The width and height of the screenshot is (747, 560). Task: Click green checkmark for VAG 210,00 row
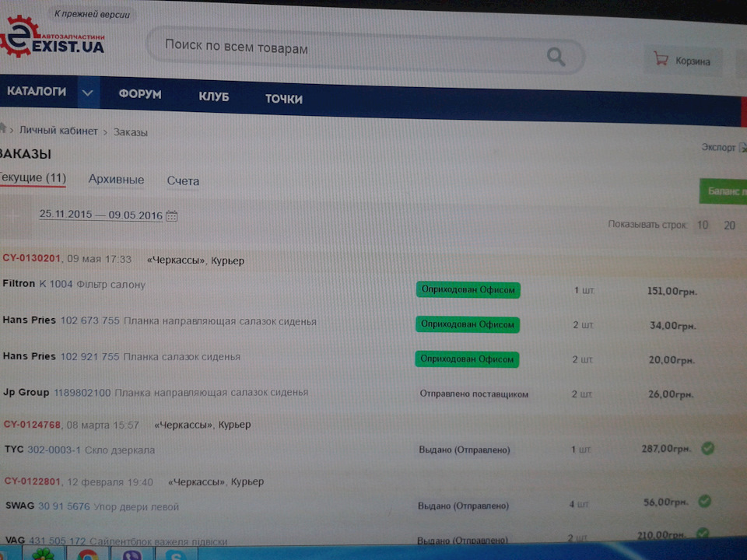pyautogui.click(x=702, y=534)
